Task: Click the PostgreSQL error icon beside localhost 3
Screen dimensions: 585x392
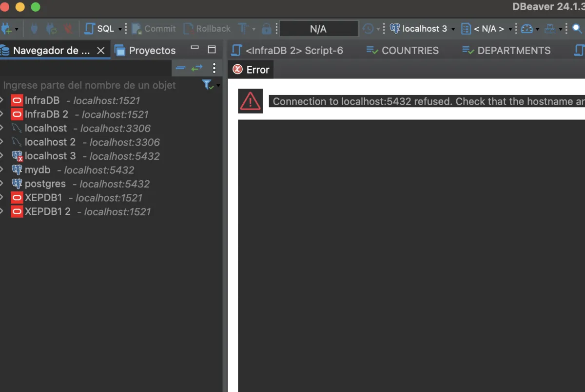Action: [17, 156]
